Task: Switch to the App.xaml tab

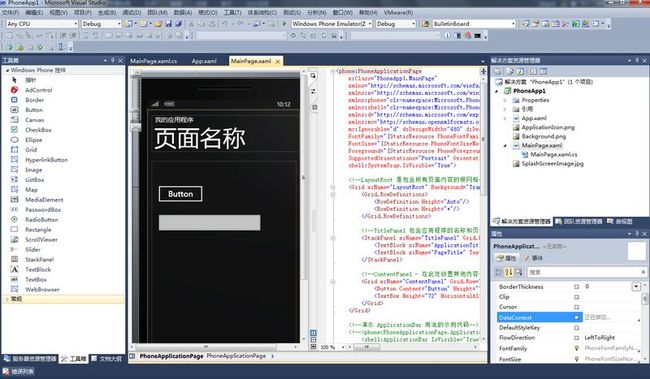Action: (x=204, y=61)
